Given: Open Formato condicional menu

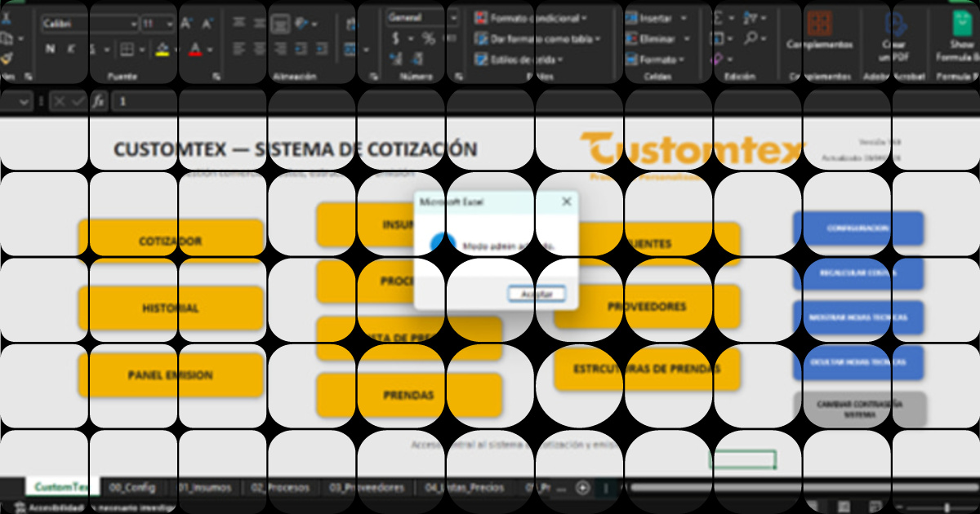Looking at the screenshot, I should click(531, 18).
